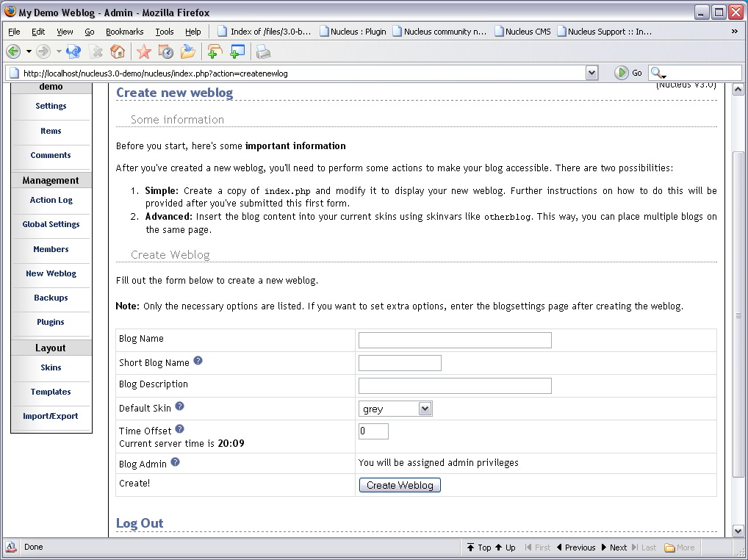Click the folder with blue arrow icon
The image size is (748, 560).
click(x=188, y=51)
